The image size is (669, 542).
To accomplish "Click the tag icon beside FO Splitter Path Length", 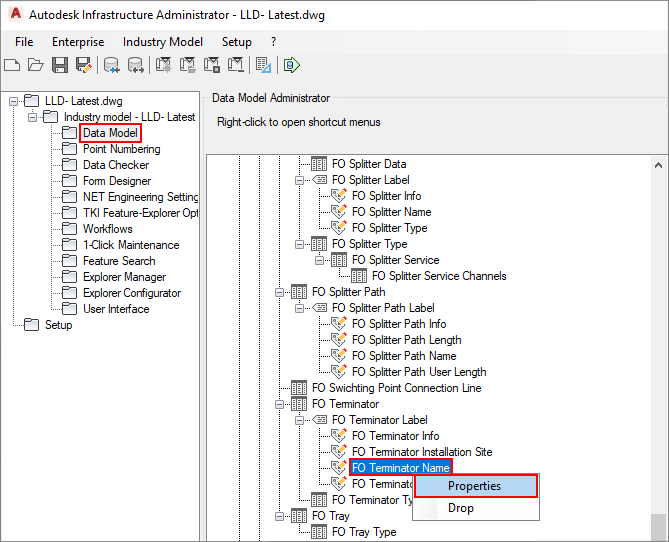I will click(x=339, y=340).
